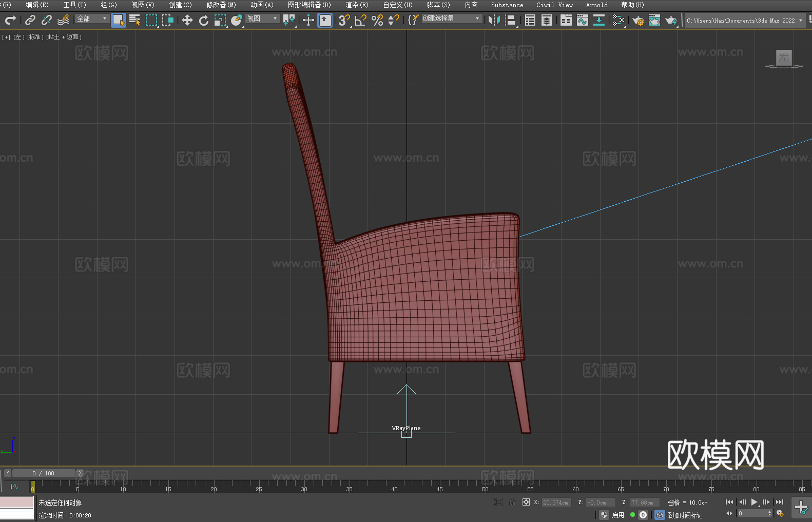Click Select and Manipulate icon
This screenshot has height=522, width=812.
tap(308, 20)
